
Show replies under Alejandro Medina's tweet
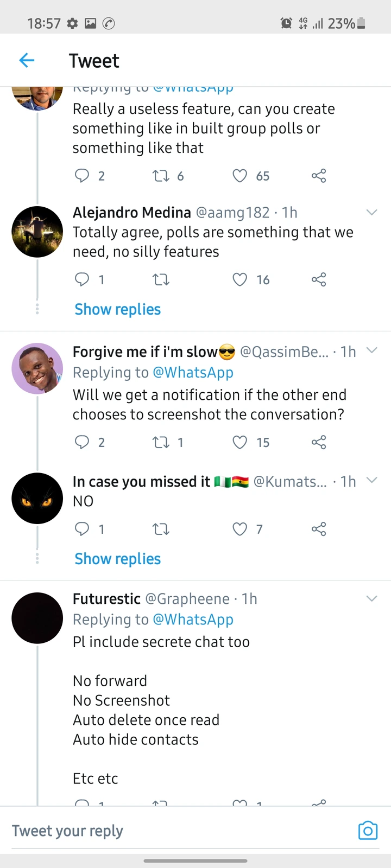(x=118, y=309)
